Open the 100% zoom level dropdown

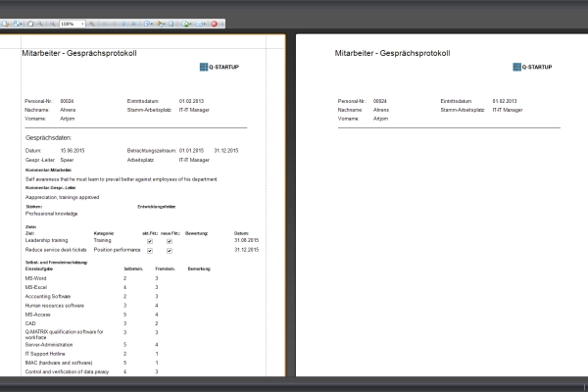click(x=82, y=24)
